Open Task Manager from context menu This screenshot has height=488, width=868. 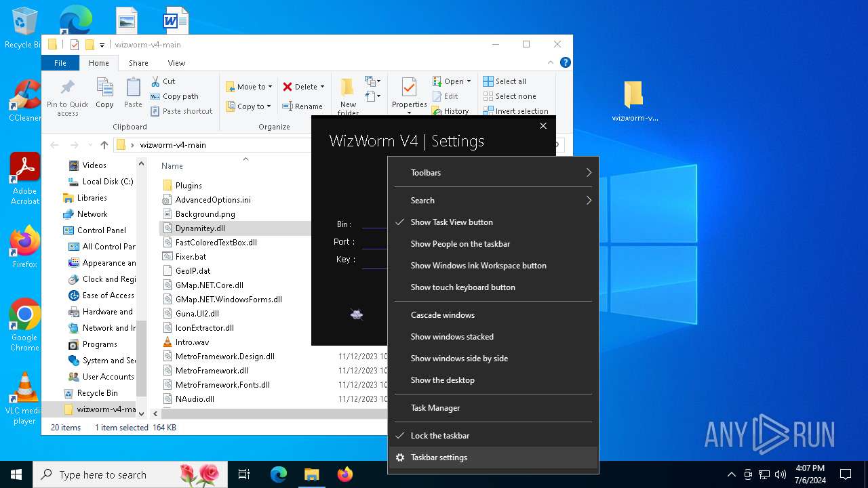pos(493,408)
